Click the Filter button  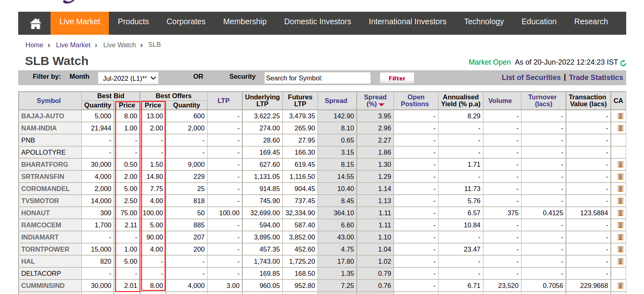click(397, 78)
